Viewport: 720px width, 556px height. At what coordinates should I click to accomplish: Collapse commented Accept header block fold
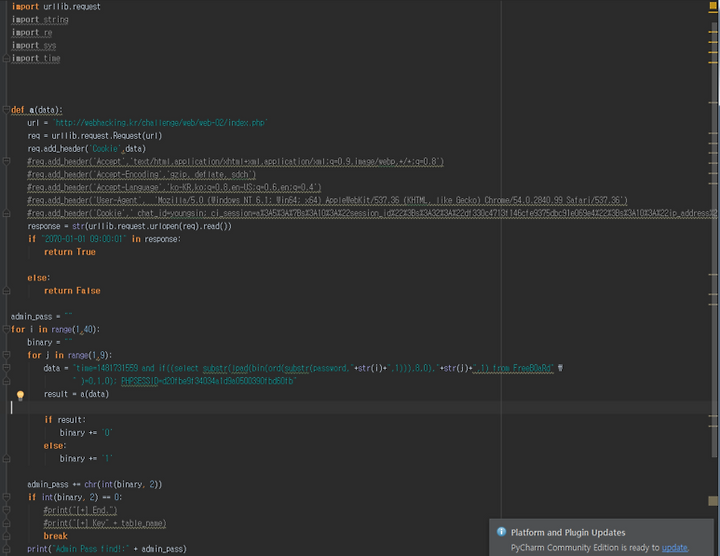(6, 161)
